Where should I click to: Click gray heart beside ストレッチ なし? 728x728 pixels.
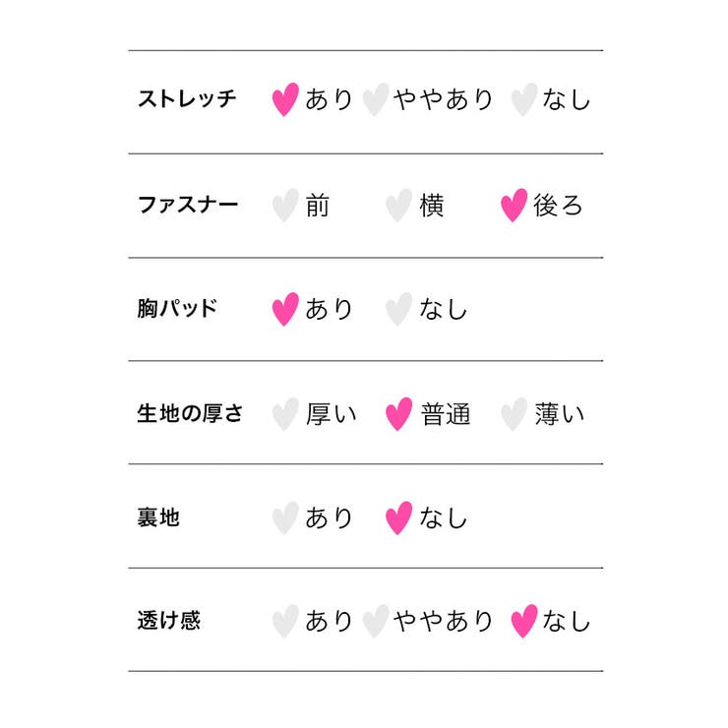pyautogui.click(x=524, y=99)
